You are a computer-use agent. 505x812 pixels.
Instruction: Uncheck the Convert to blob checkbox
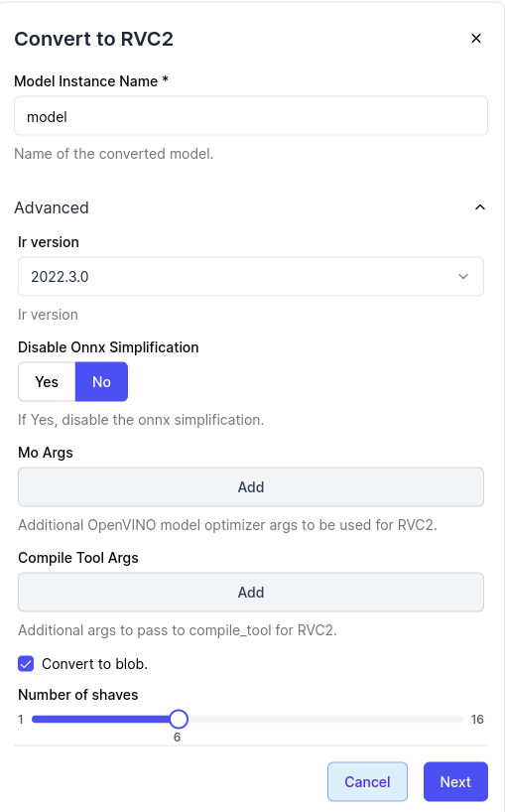pyautogui.click(x=26, y=664)
